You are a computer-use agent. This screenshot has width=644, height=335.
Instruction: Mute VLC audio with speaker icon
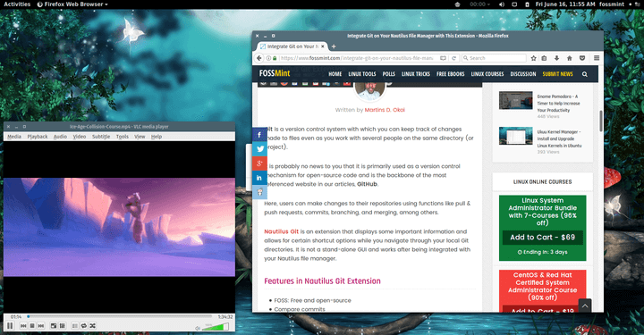coord(198,328)
